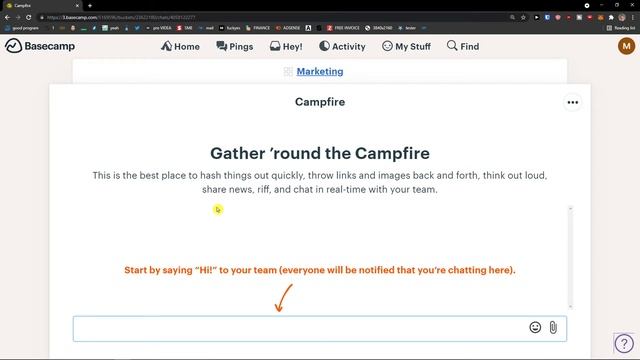Go to Home in Basecamp navigation
The width and height of the screenshot is (640, 360).
[x=180, y=47]
